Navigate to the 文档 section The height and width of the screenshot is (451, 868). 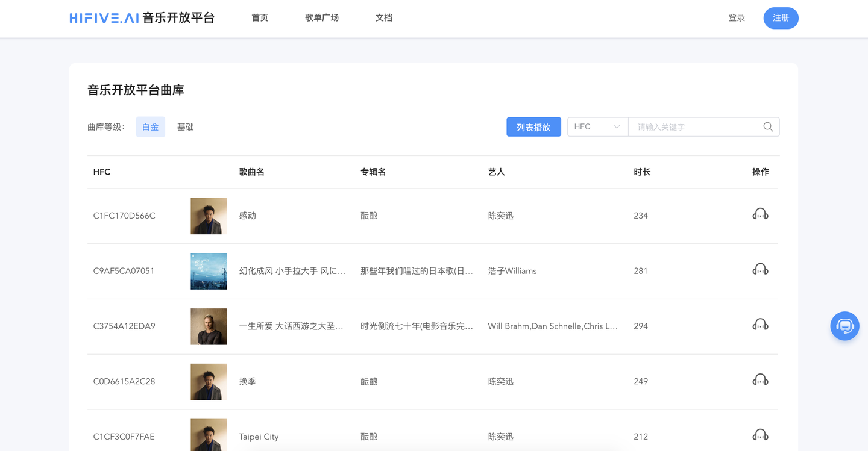pyautogui.click(x=384, y=18)
